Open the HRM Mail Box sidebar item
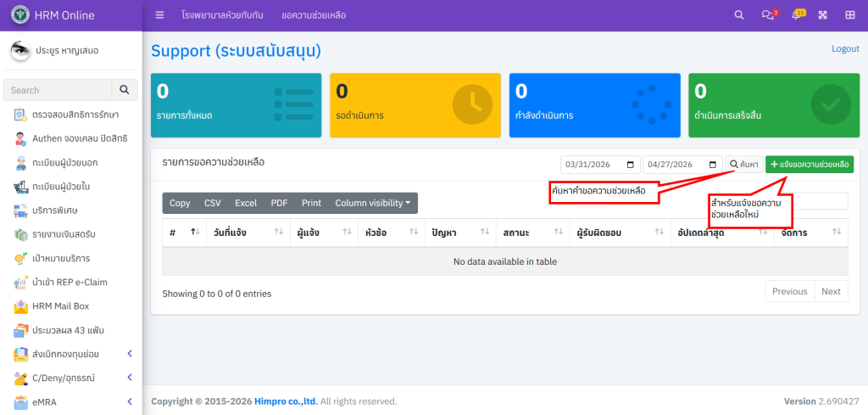Viewport: 868px width, 415px height. pyautogui.click(x=60, y=306)
